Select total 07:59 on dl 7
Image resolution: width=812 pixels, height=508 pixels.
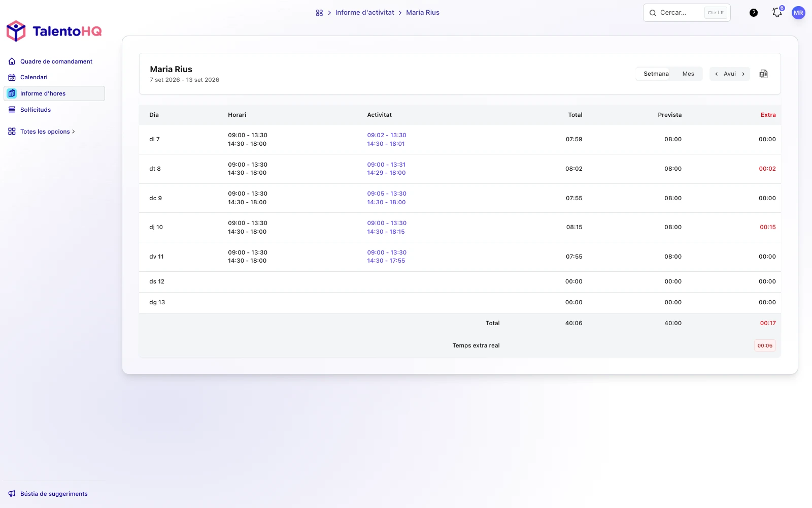pos(574,139)
